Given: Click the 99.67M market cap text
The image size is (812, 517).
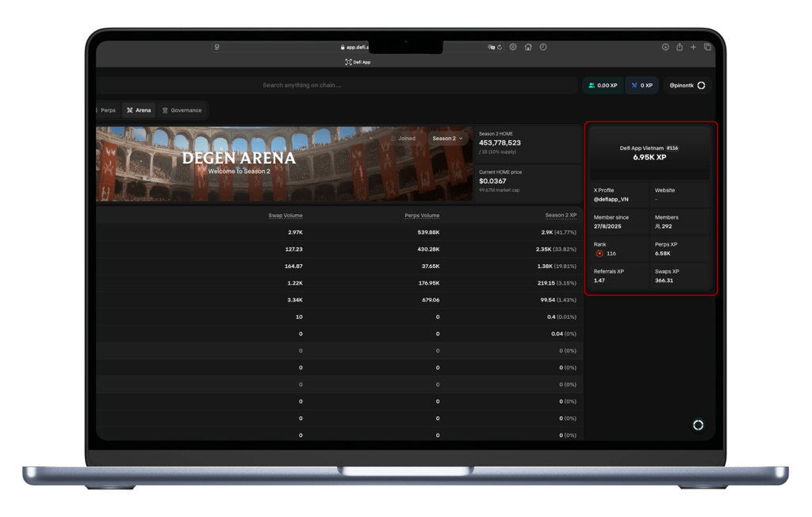Looking at the screenshot, I should coord(500,190).
